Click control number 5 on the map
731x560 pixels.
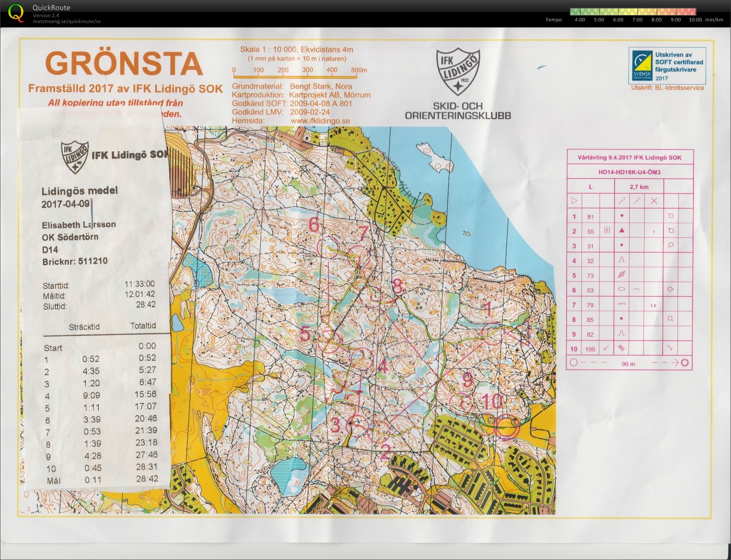coord(305,334)
